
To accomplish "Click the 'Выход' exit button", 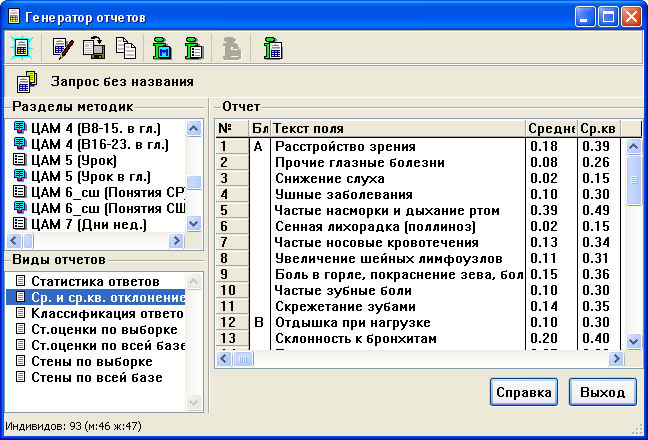I will coord(603,392).
